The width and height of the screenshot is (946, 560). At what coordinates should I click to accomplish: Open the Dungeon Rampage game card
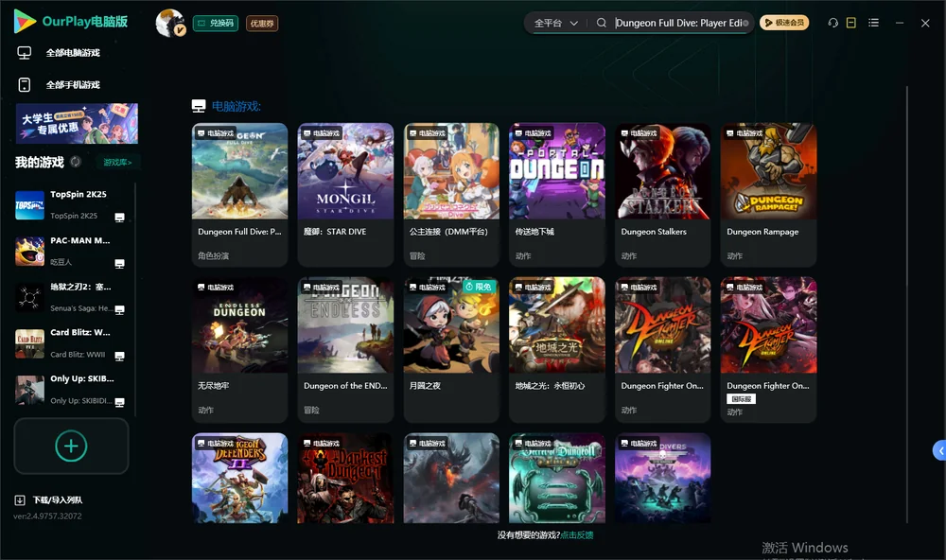coord(768,194)
